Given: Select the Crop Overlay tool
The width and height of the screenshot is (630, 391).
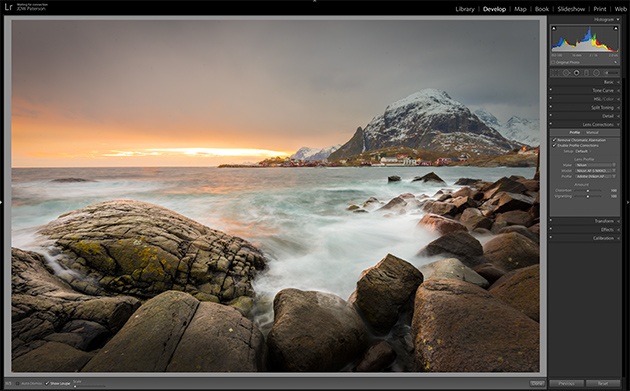Looking at the screenshot, I should (556, 73).
